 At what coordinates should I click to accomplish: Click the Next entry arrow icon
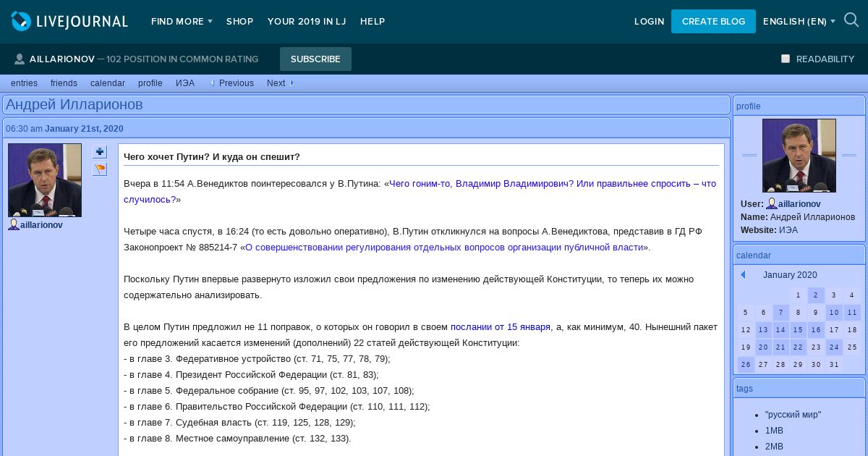(292, 83)
